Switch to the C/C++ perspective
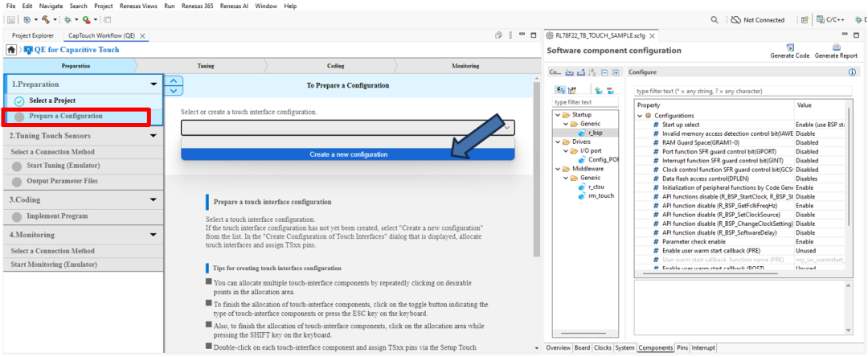This screenshot has width=868, height=357. pos(829,20)
